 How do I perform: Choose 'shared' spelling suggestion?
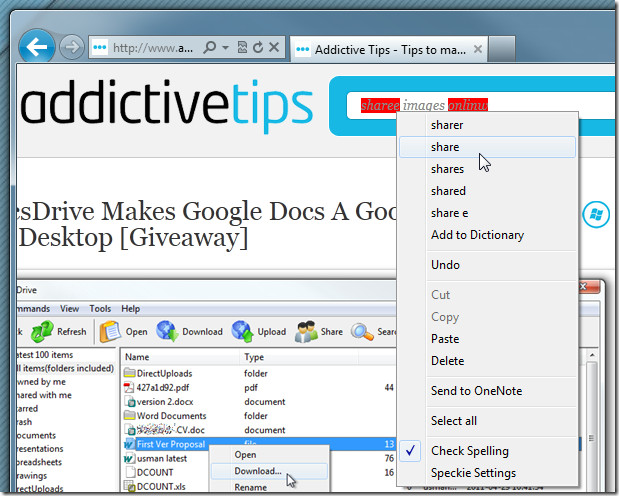pos(487,191)
